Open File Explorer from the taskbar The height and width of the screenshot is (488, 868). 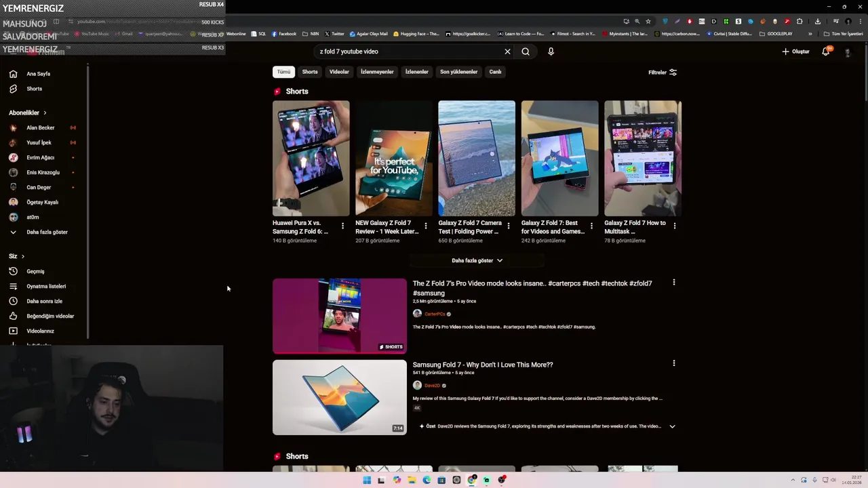coord(412,480)
